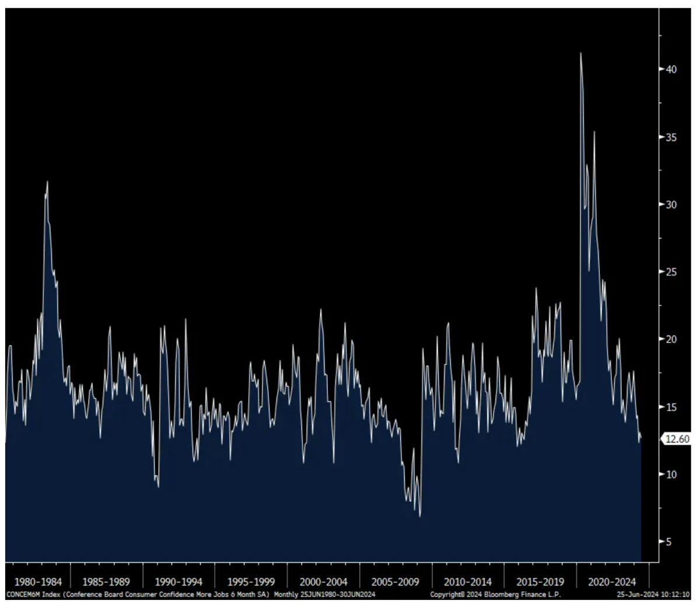Viewport: 700px width, 607px height.
Task: Select the 25 tick on y-axis
Action: point(671,272)
